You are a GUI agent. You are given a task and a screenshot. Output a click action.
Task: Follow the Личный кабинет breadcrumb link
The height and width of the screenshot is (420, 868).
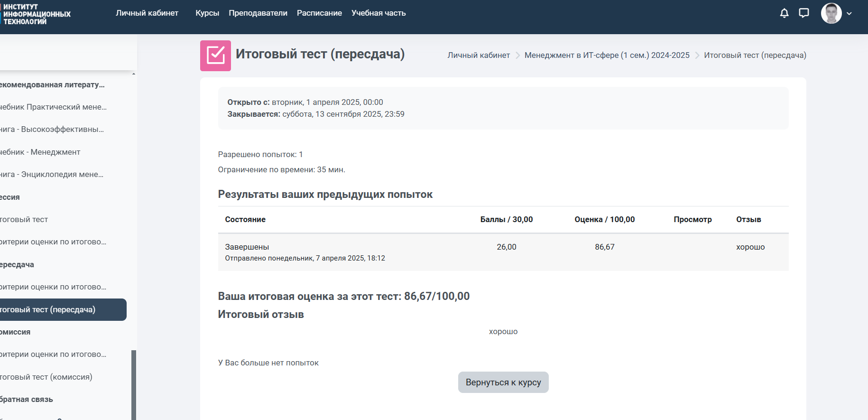pyautogui.click(x=479, y=56)
